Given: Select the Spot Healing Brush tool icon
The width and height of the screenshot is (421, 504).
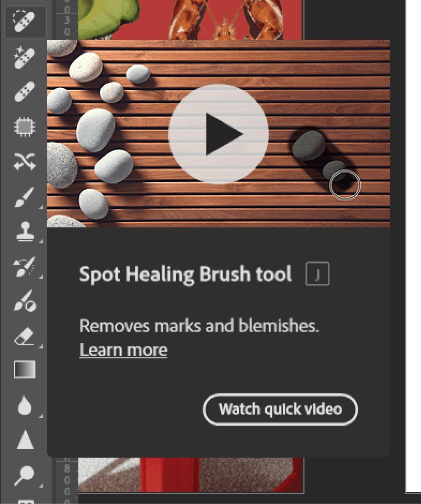Looking at the screenshot, I should [x=24, y=21].
